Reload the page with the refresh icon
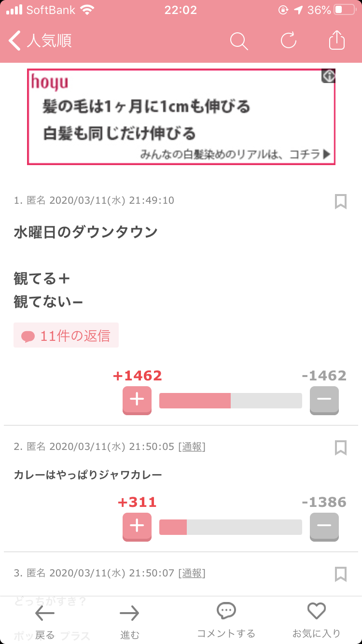Image resolution: width=362 pixels, height=644 pixels. point(289,41)
